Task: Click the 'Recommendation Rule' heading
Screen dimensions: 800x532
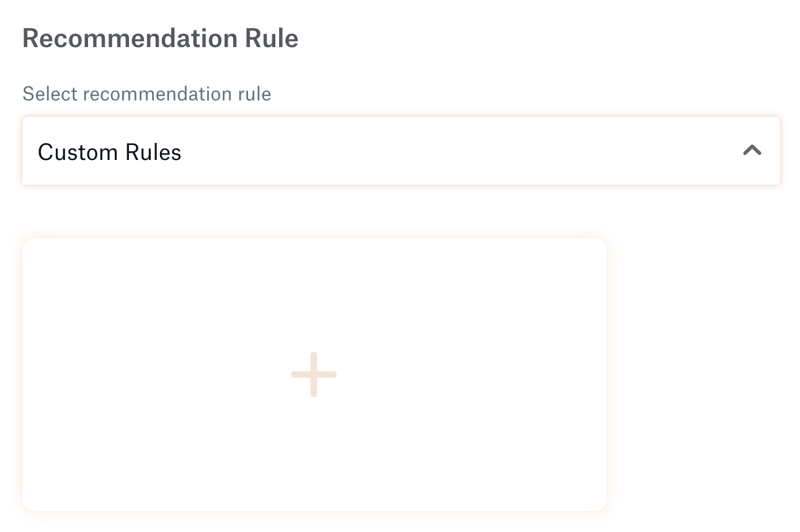Action: coord(161,38)
